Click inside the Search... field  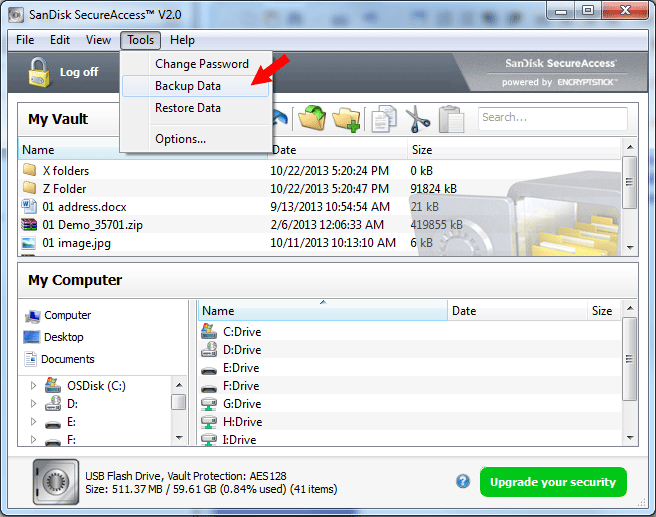553,118
